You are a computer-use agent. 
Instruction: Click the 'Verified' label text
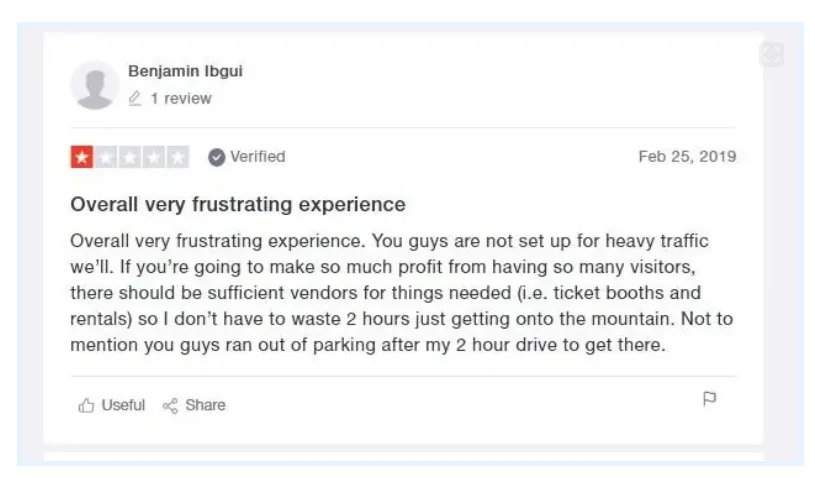click(257, 157)
